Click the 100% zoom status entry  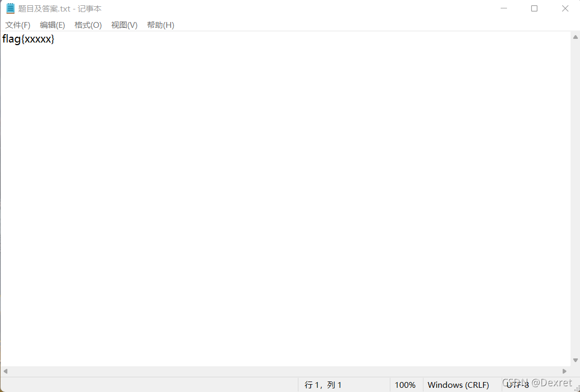[405, 385]
